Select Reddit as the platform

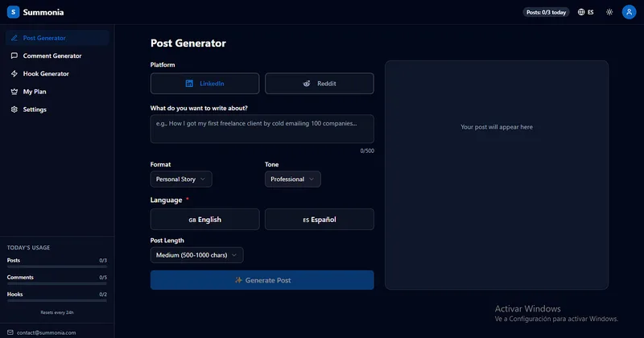pos(320,84)
